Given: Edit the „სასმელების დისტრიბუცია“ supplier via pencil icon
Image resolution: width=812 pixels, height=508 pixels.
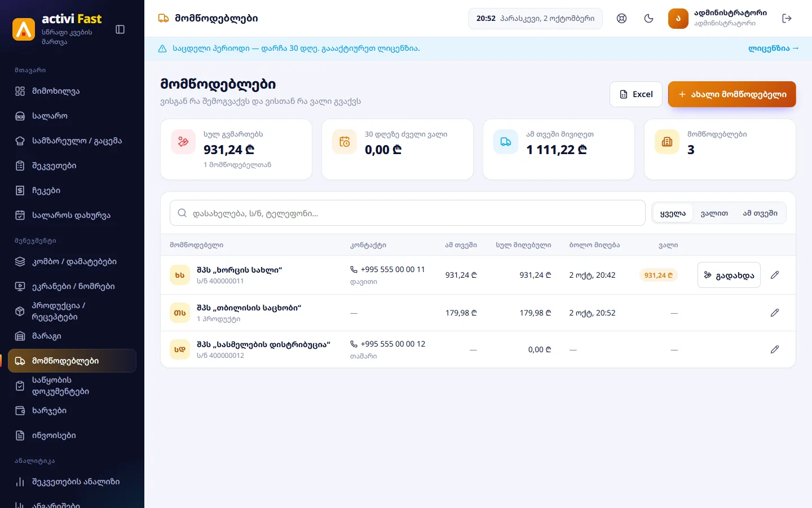Looking at the screenshot, I should tap(775, 349).
